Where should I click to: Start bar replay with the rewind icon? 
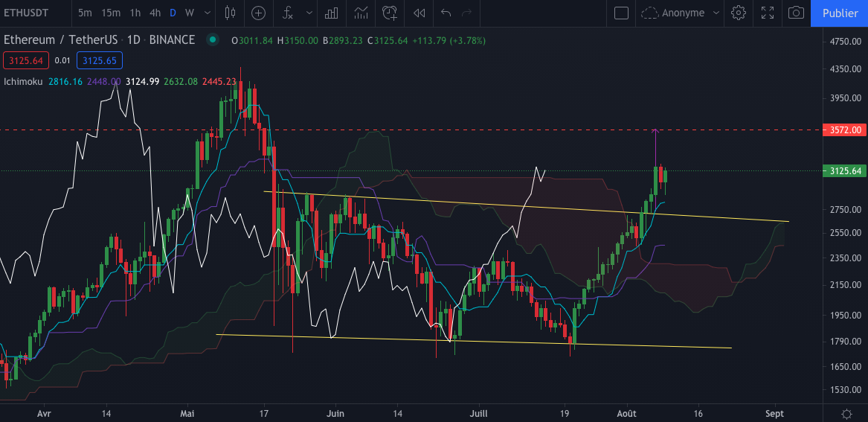[x=419, y=13]
